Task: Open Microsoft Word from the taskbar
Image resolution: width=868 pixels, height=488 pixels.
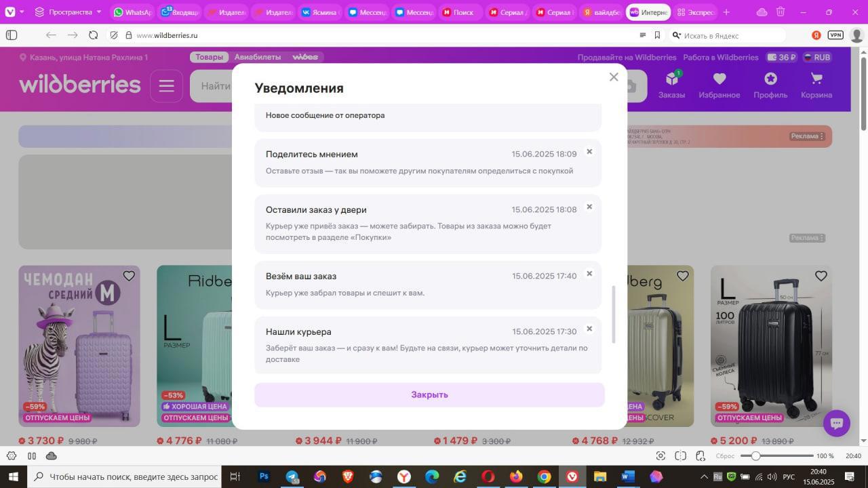Action: pyautogui.click(x=627, y=476)
